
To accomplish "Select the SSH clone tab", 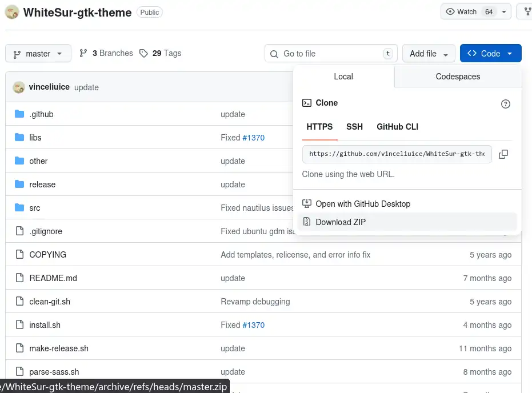I will (354, 127).
